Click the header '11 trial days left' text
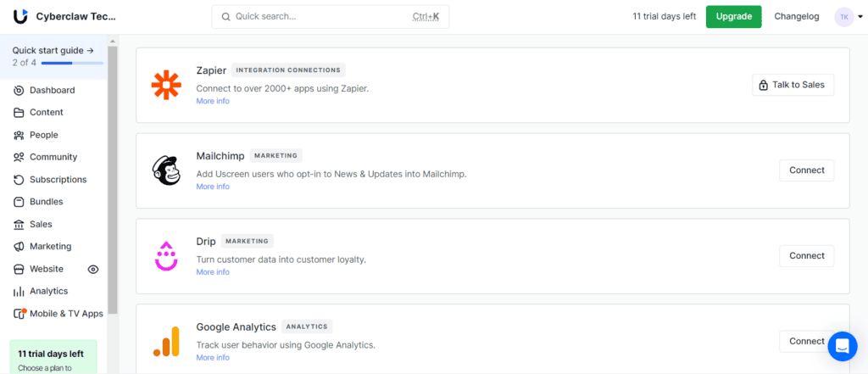This screenshot has width=868, height=374. tap(665, 17)
